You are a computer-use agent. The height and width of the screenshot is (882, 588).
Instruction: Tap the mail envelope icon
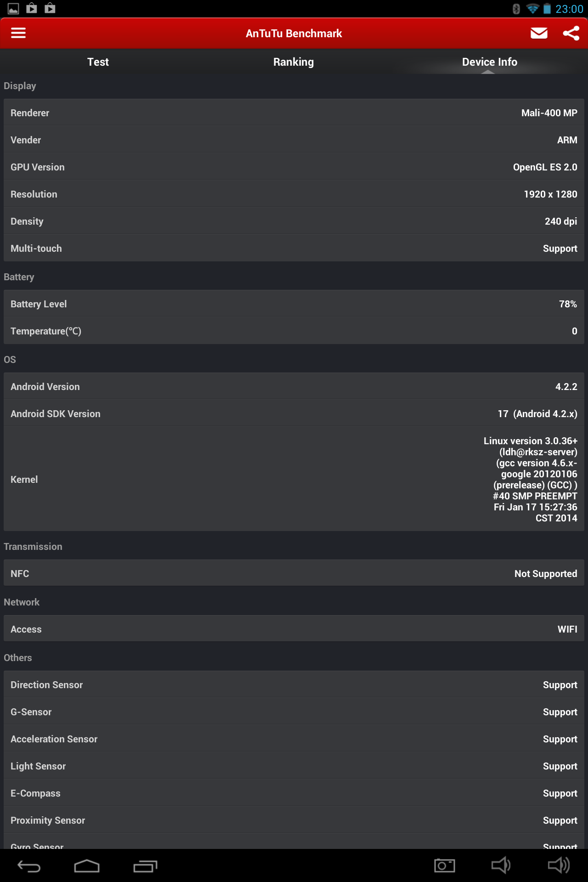(x=539, y=33)
